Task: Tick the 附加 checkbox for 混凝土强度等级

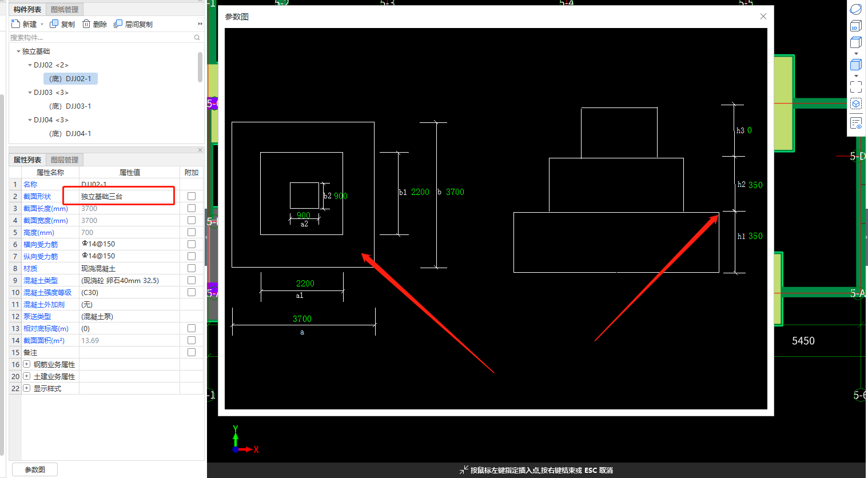Action: [x=192, y=292]
